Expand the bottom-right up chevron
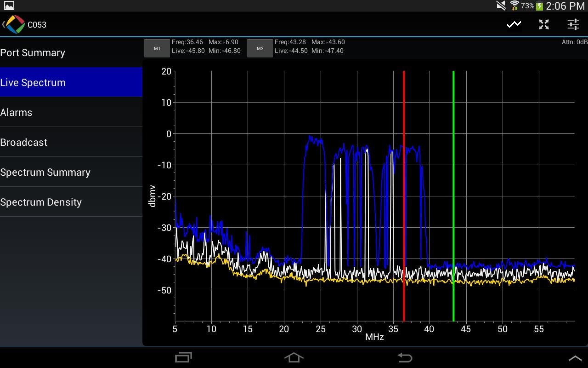This screenshot has height=368, width=588. pyautogui.click(x=575, y=358)
